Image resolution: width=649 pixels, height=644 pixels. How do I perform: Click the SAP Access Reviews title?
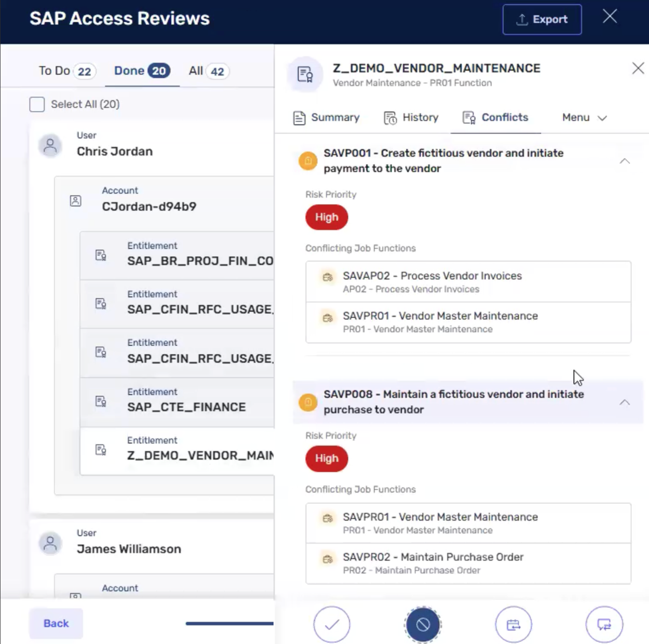tap(120, 18)
